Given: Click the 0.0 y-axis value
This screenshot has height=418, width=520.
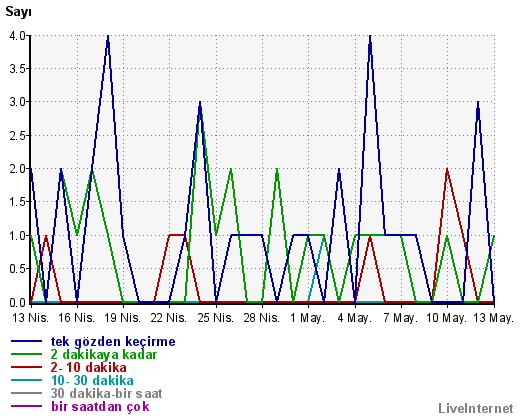Looking at the screenshot, I should coord(18,303).
